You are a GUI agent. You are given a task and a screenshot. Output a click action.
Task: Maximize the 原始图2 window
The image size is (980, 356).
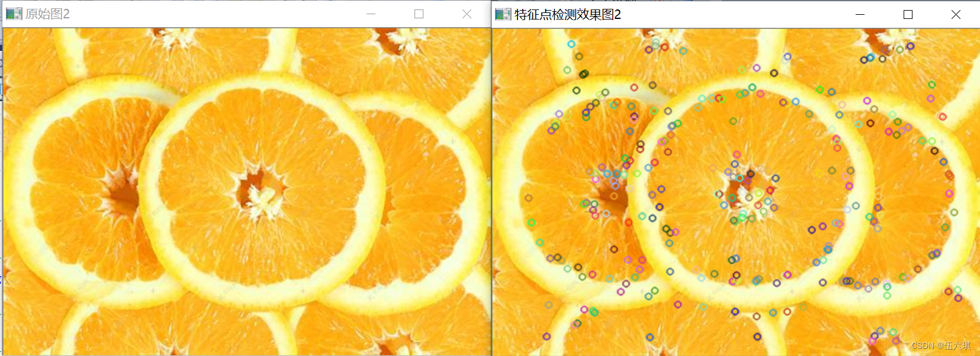419,14
